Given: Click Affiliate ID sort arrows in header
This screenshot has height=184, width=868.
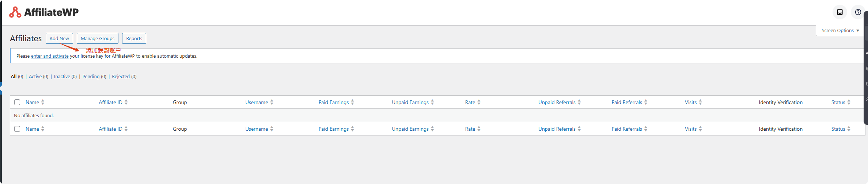Looking at the screenshot, I should pos(126,102).
